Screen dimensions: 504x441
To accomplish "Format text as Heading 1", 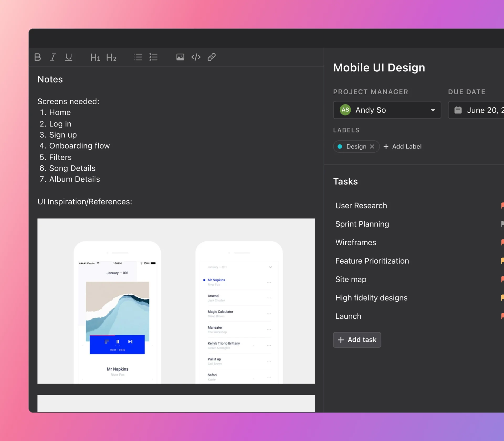I will pos(95,57).
